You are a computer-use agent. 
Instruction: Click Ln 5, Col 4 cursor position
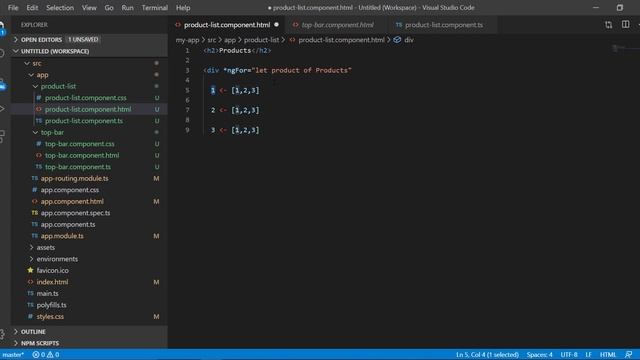click(487, 355)
